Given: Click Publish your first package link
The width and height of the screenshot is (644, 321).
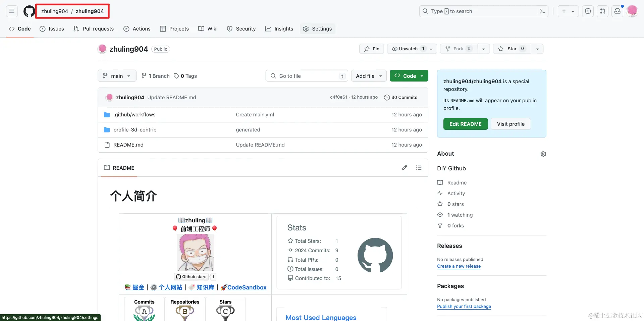Looking at the screenshot, I should coord(464,307).
